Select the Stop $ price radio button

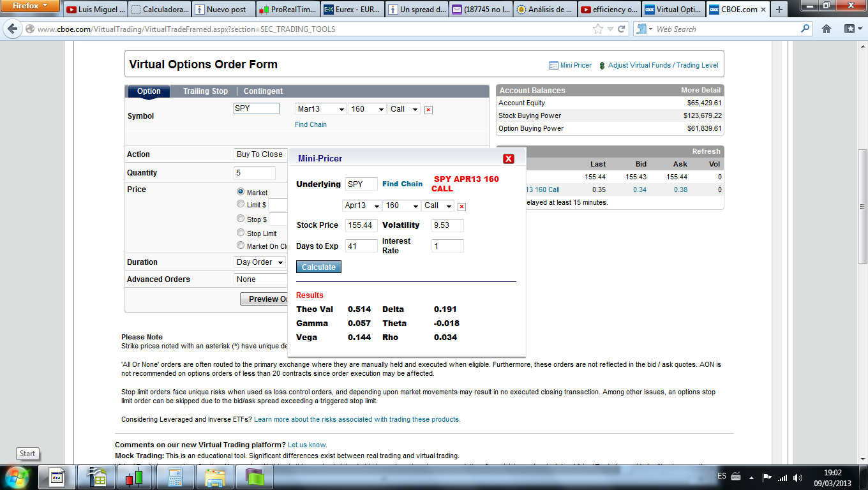point(241,219)
